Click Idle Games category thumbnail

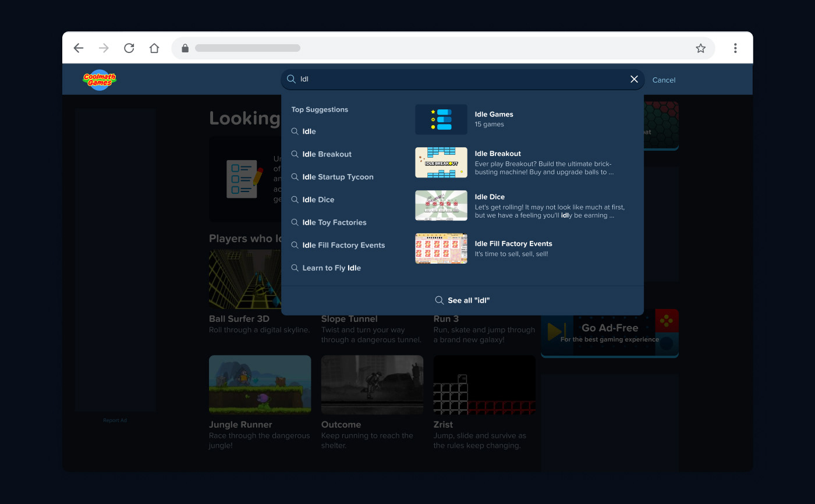click(x=441, y=119)
